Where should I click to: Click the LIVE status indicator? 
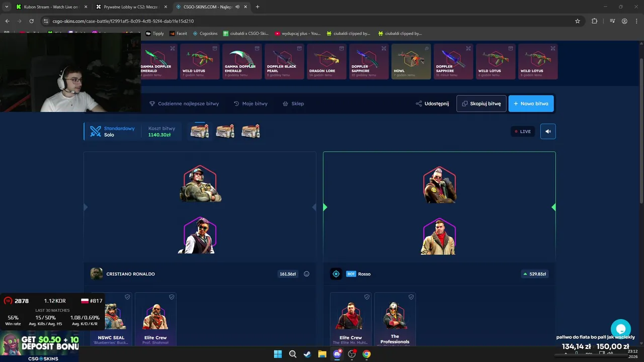522,131
